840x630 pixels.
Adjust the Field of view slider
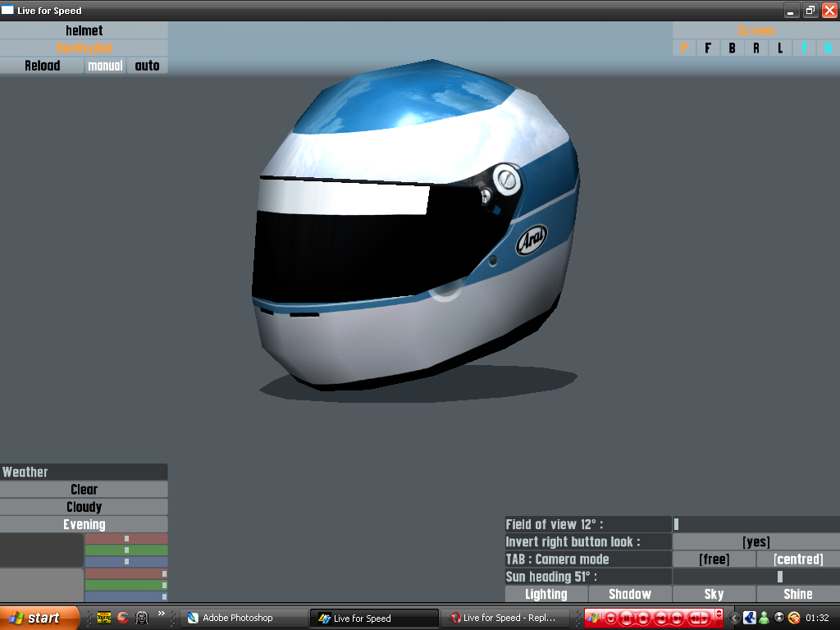click(x=756, y=524)
